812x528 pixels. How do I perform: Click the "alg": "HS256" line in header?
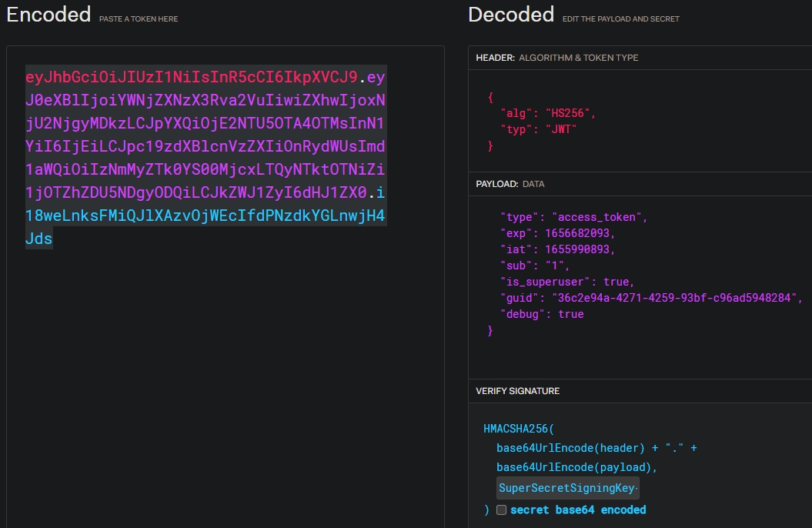(548, 113)
